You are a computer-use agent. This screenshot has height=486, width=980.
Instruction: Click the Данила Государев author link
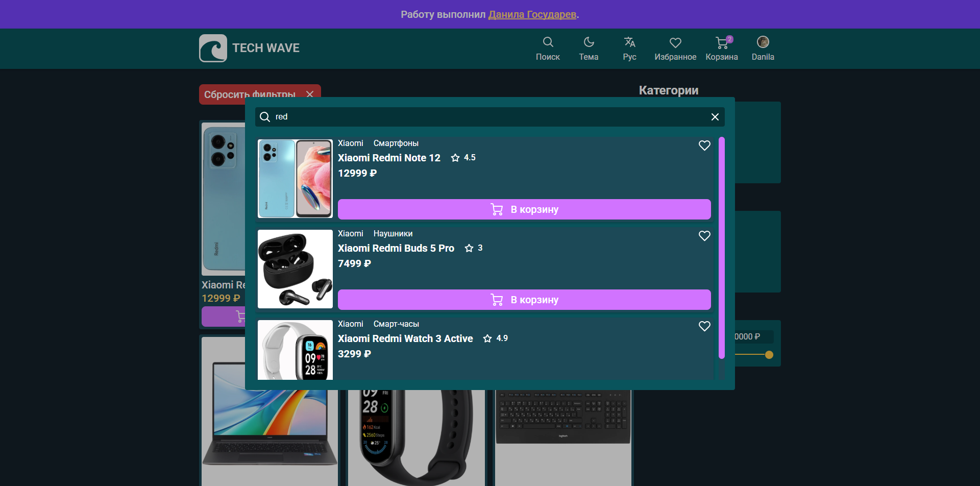pos(532,14)
